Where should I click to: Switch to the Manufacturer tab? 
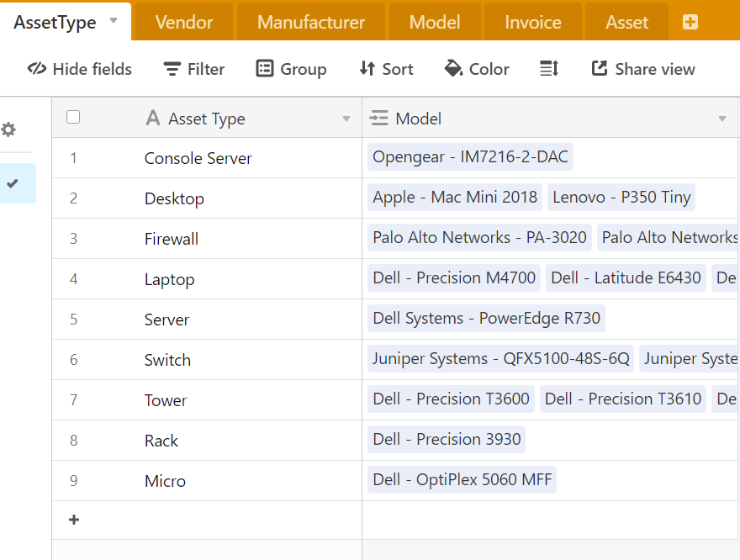click(x=310, y=22)
